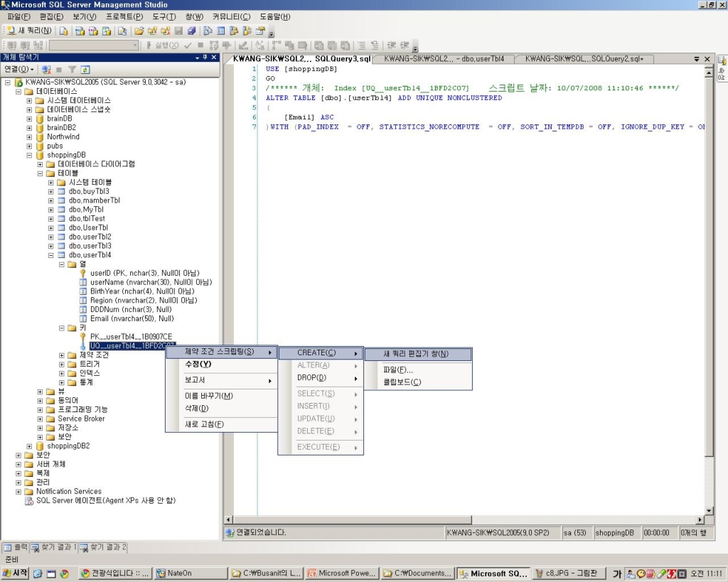The image size is (728, 582).
Task: Click the Analysis Services MDX query icon
Action: click(x=80, y=31)
